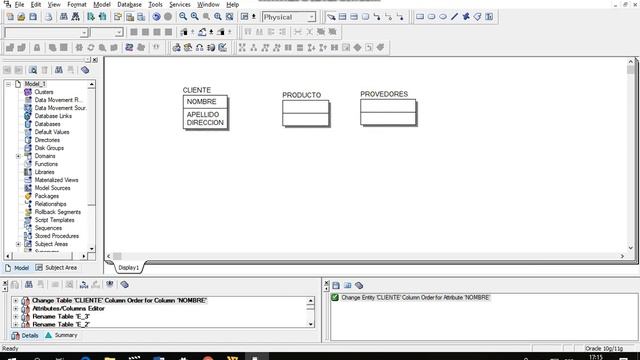
Task: Select the line drawing tool
Action: pos(454,17)
